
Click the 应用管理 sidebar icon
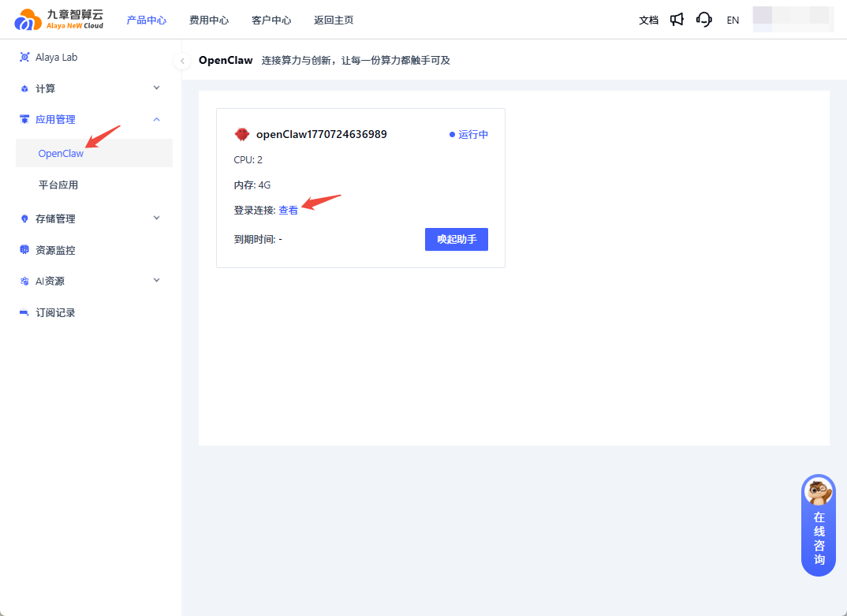[24, 119]
